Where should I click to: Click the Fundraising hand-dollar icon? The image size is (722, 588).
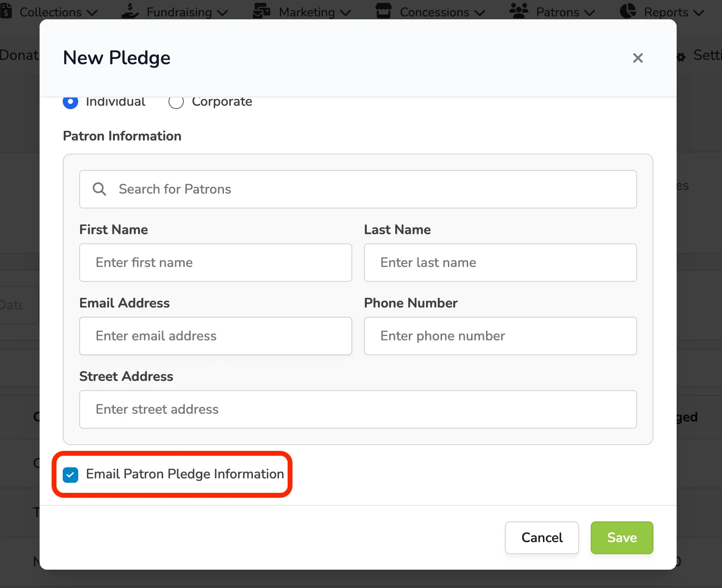coord(130,11)
